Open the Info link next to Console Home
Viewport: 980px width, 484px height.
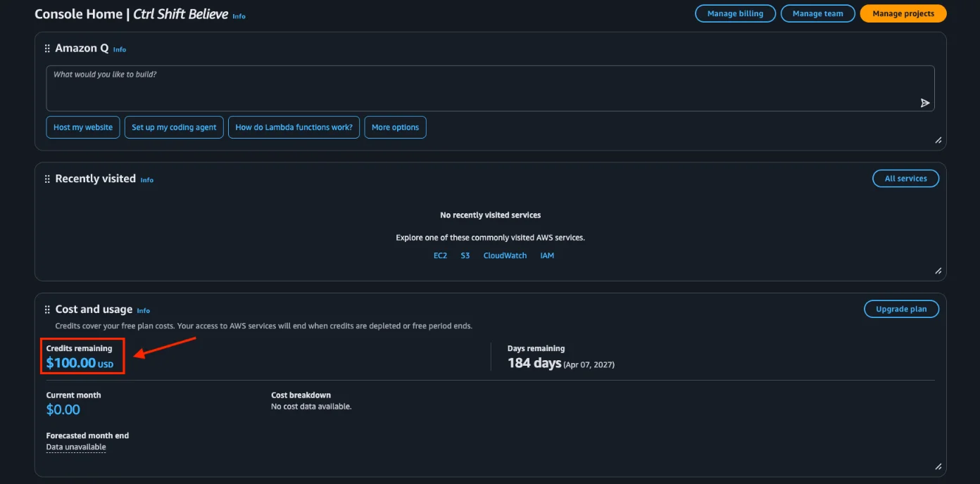239,16
